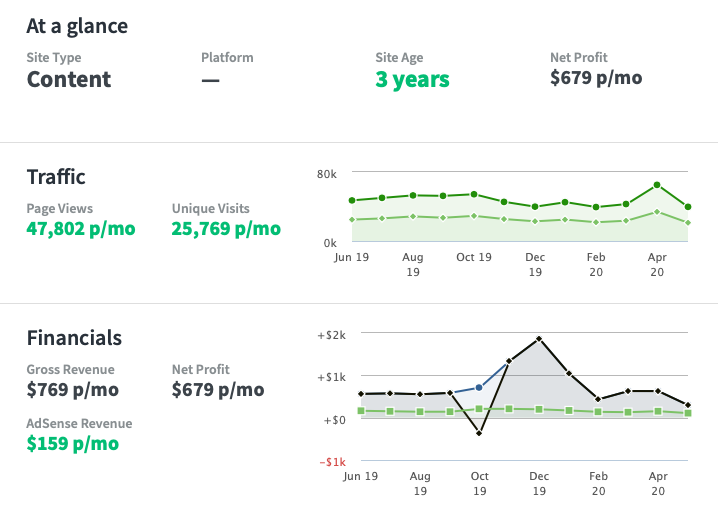Screen dimensions: 718x519
Task: Click the Platform dash placeholder value
Action: 210,80
